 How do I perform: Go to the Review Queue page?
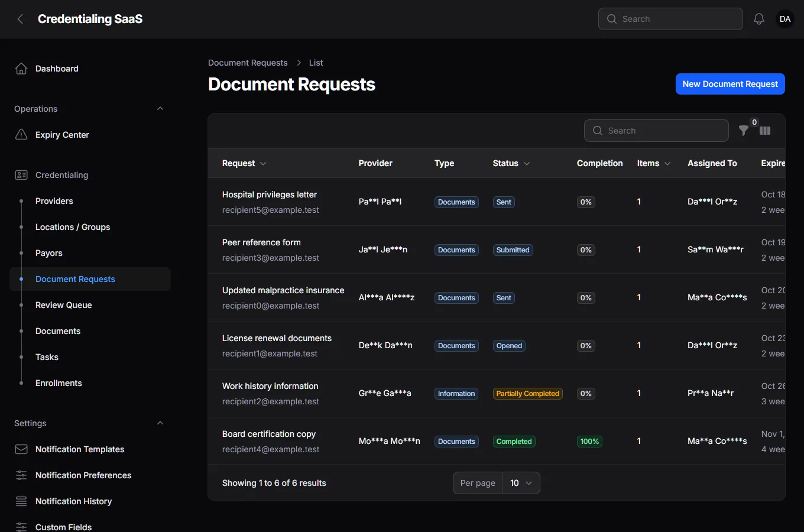(x=64, y=305)
